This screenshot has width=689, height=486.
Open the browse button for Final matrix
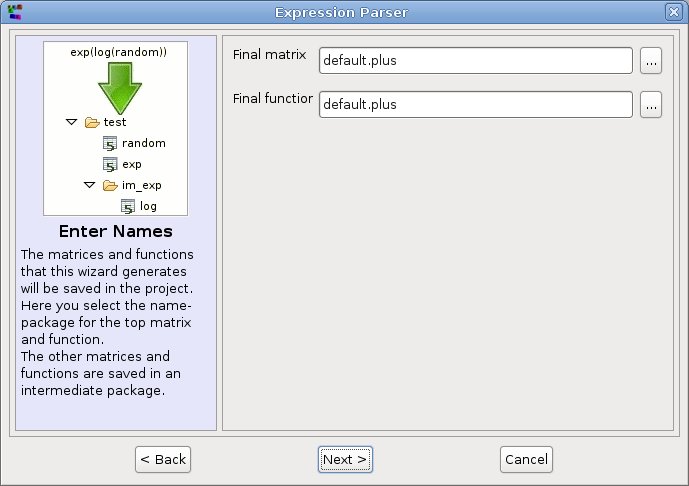[x=651, y=61]
